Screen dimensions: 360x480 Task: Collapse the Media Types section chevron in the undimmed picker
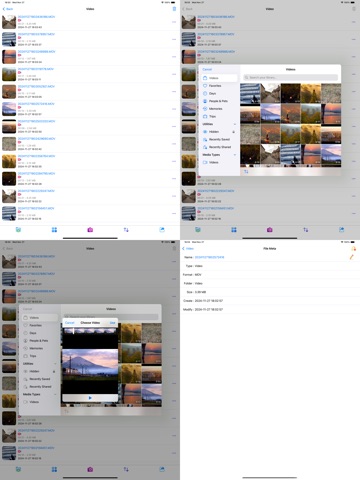235,155
